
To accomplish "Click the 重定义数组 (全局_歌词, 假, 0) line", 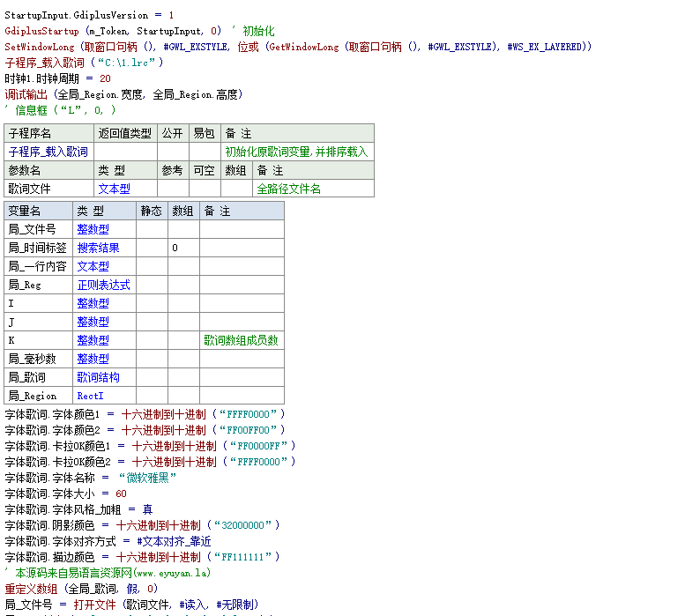I will [81, 590].
